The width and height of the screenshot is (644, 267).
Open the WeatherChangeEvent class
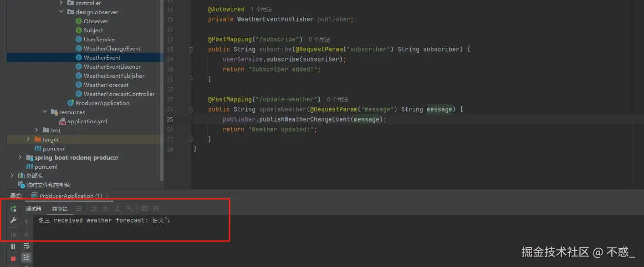108,49
